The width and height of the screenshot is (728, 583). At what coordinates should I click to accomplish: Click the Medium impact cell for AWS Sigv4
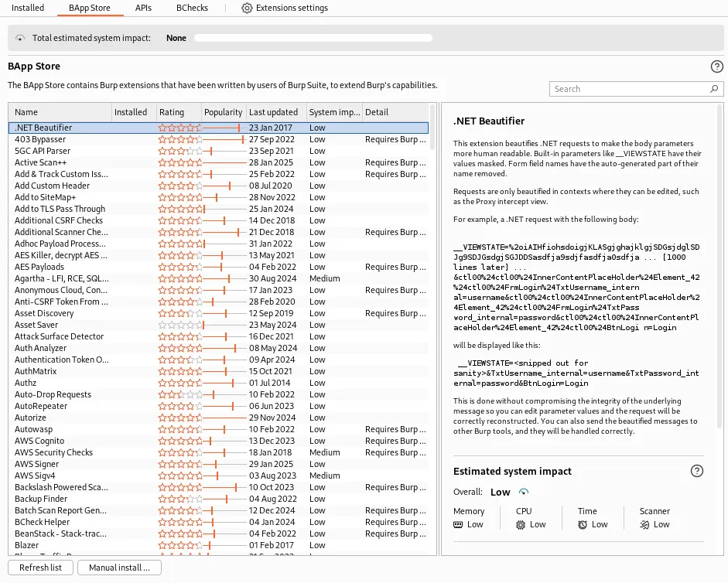coord(324,476)
